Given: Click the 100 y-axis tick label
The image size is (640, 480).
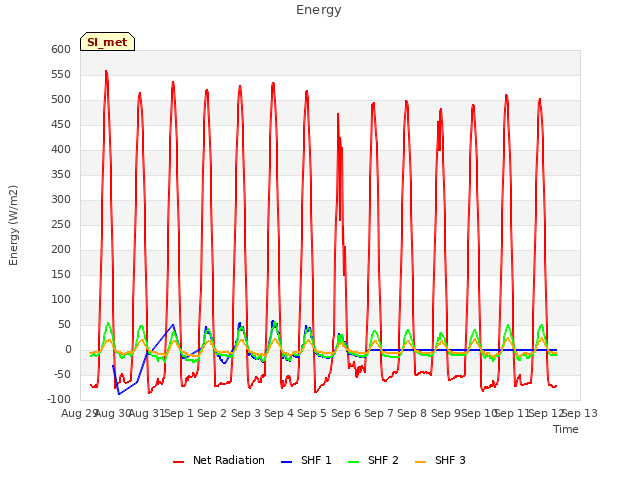Looking at the screenshot, I should tap(61, 300).
